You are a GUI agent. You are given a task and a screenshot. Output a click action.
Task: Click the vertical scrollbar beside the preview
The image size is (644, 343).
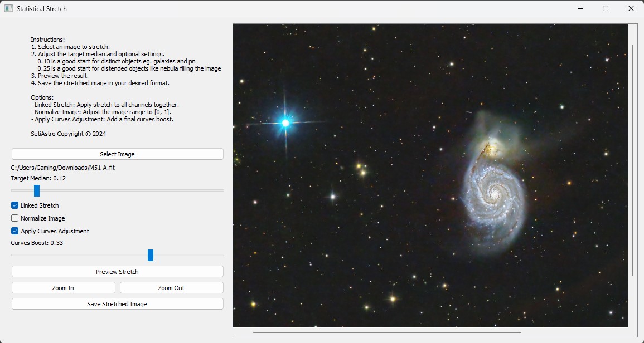[x=632, y=160]
